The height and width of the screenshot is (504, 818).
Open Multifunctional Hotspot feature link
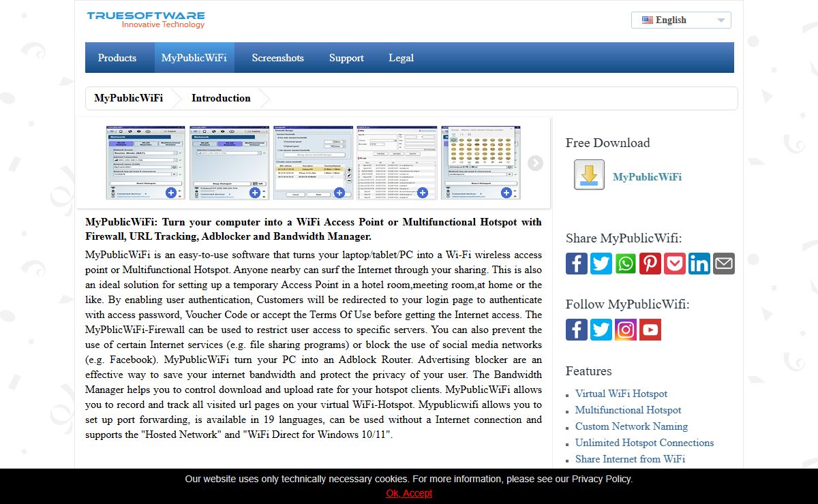[x=628, y=410]
